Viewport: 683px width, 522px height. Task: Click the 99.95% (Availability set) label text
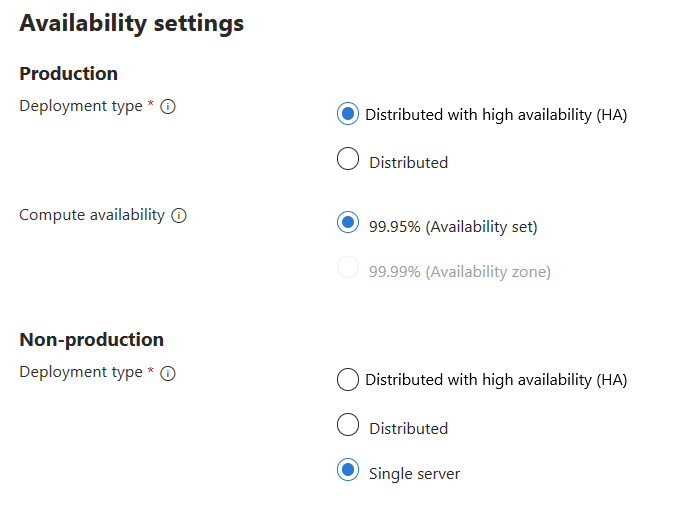[453, 227]
